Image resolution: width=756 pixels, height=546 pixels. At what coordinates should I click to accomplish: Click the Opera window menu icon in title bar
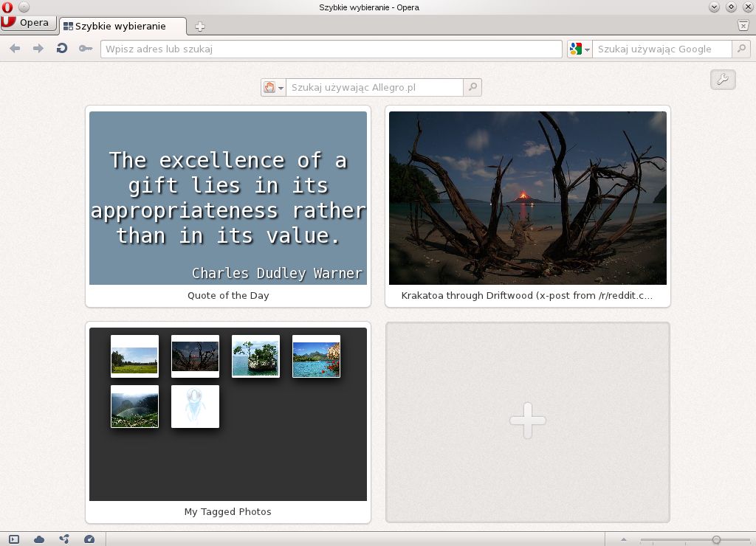(7, 7)
